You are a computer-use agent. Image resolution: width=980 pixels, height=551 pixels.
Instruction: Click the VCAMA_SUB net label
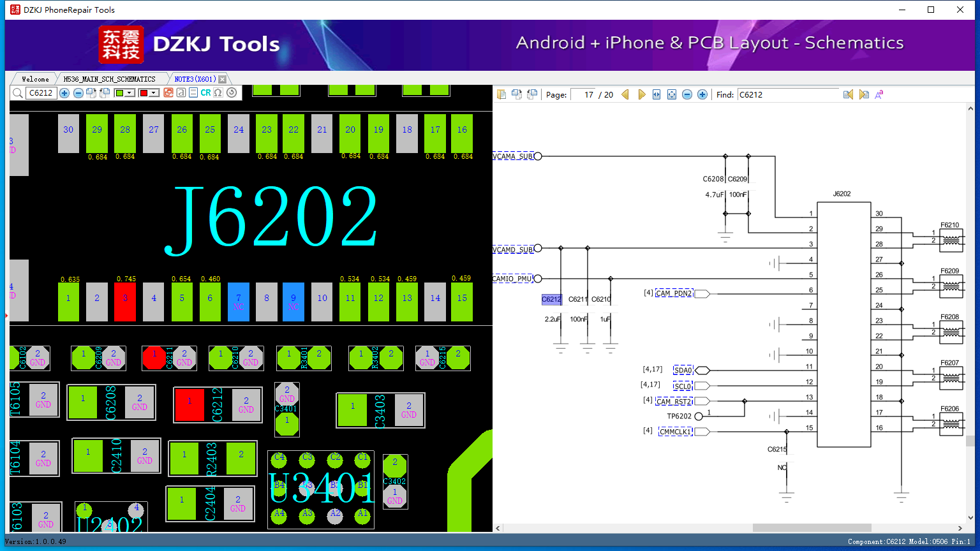click(514, 156)
